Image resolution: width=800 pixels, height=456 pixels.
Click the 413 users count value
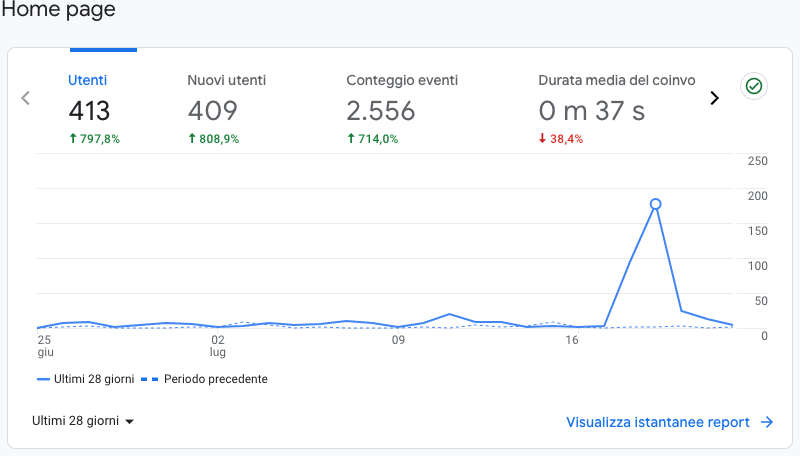tap(89, 111)
